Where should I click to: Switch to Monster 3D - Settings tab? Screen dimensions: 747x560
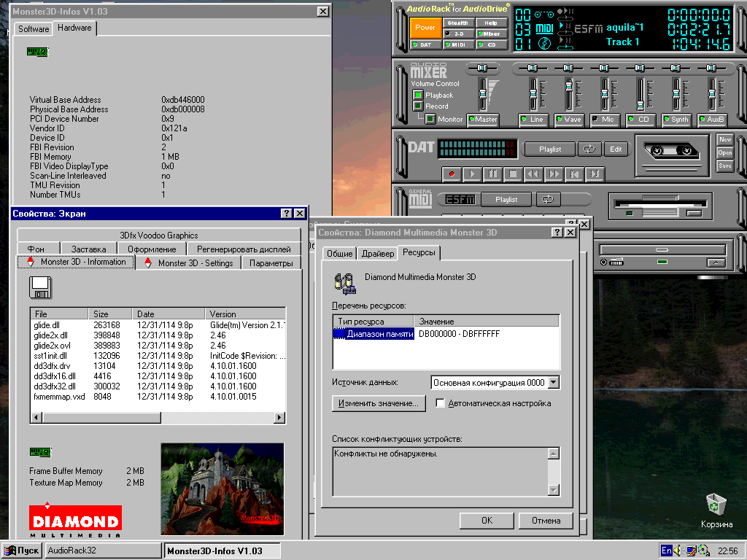188,263
